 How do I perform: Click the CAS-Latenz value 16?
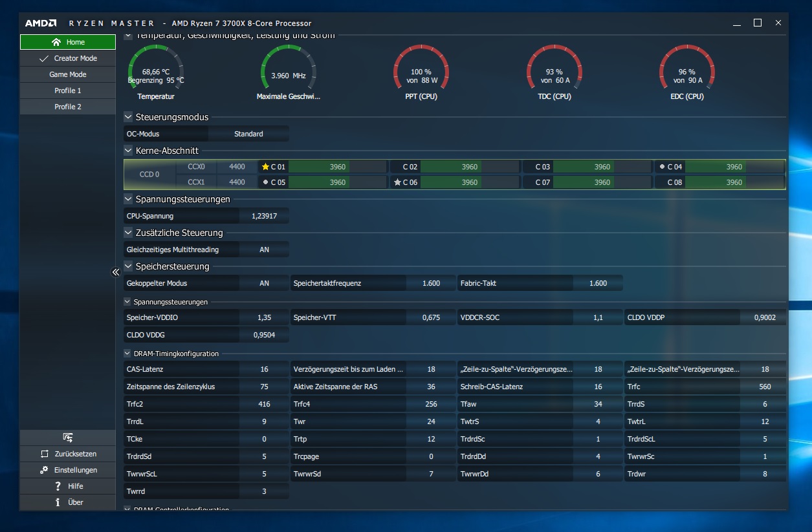click(264, 369)
